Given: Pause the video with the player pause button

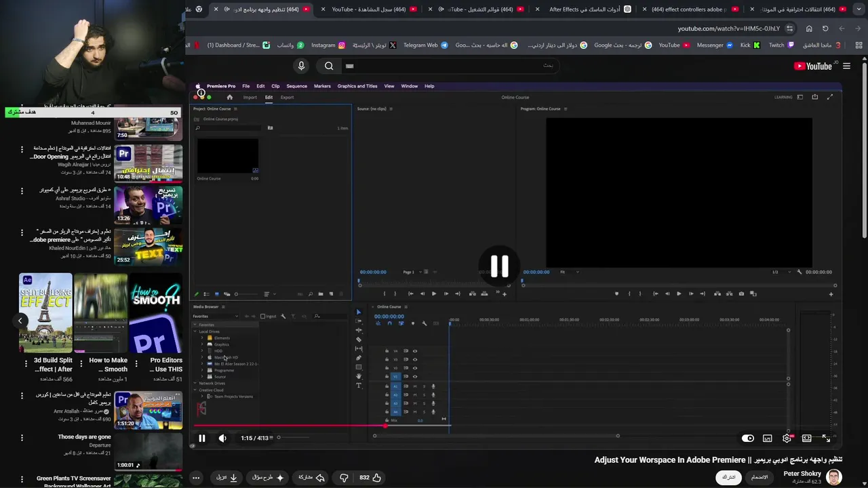Looking at the screenshot, I should (x=201, y=439).
